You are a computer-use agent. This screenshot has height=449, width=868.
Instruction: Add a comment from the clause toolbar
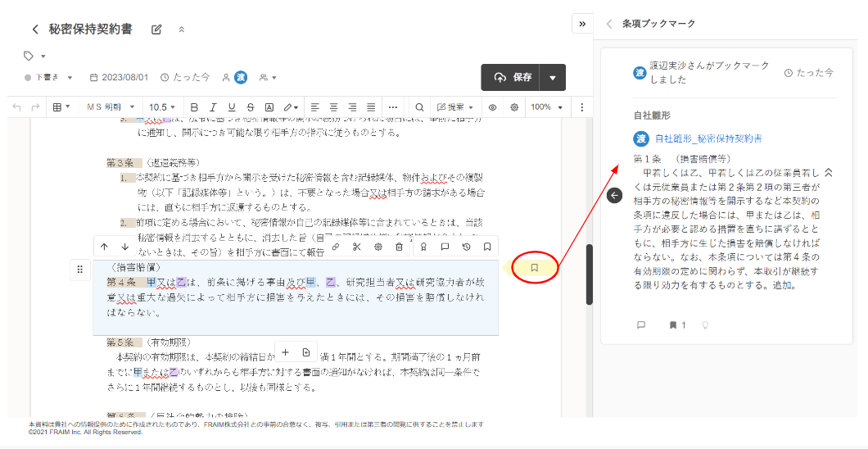click(445, 247)
